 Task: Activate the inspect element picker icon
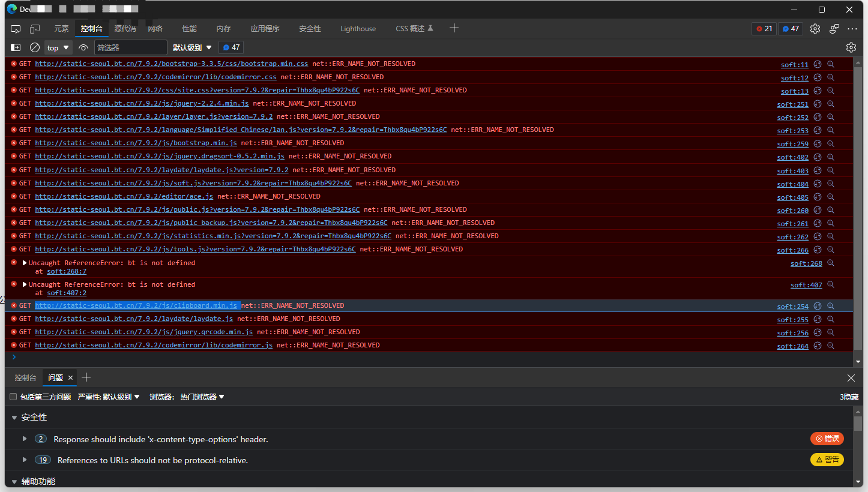coord(16,29)
